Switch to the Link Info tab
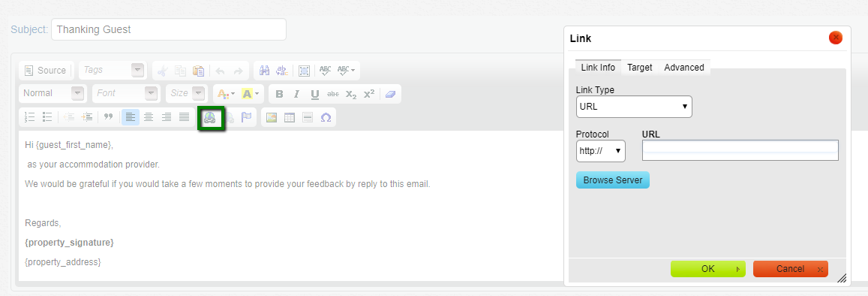The width and height of the screenshot is (868, 296). (x=598, y=67)
